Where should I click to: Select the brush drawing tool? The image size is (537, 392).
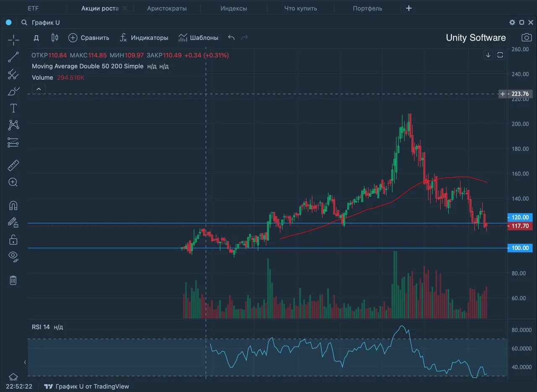(x=13, y=91)
